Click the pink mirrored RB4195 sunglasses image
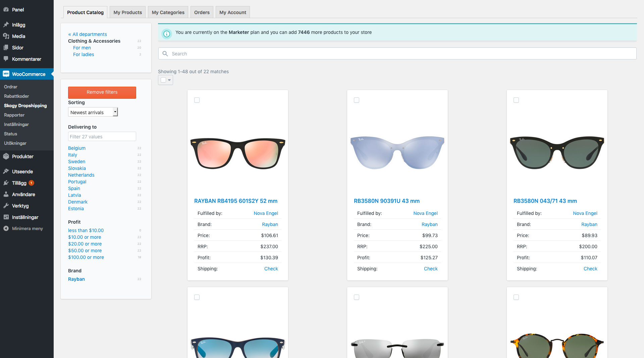 pos(238,153)
